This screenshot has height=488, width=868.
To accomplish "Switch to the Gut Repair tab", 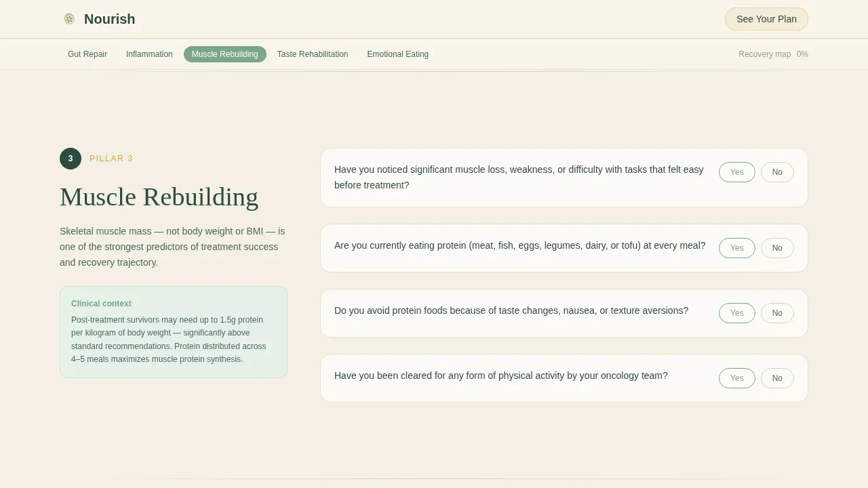I will click(87, 54).
